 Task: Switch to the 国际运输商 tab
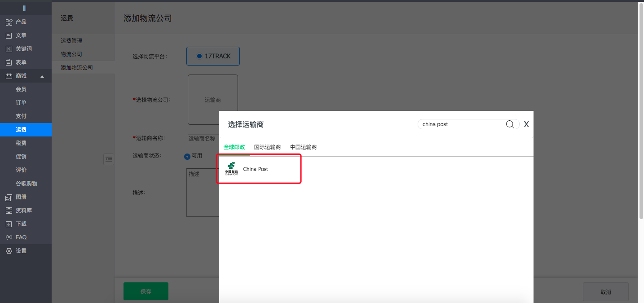268,147
